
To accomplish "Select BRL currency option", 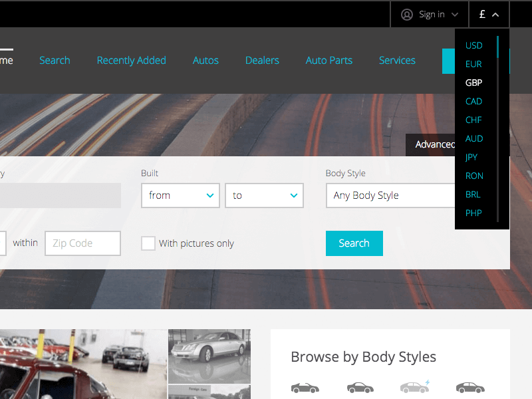I will [473, 195].
